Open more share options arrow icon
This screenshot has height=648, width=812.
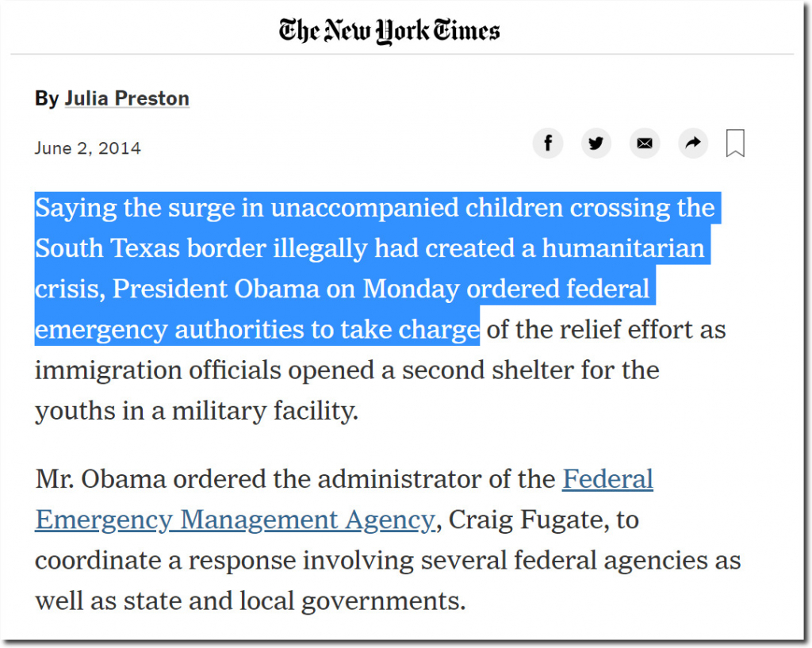coord(693,143)
